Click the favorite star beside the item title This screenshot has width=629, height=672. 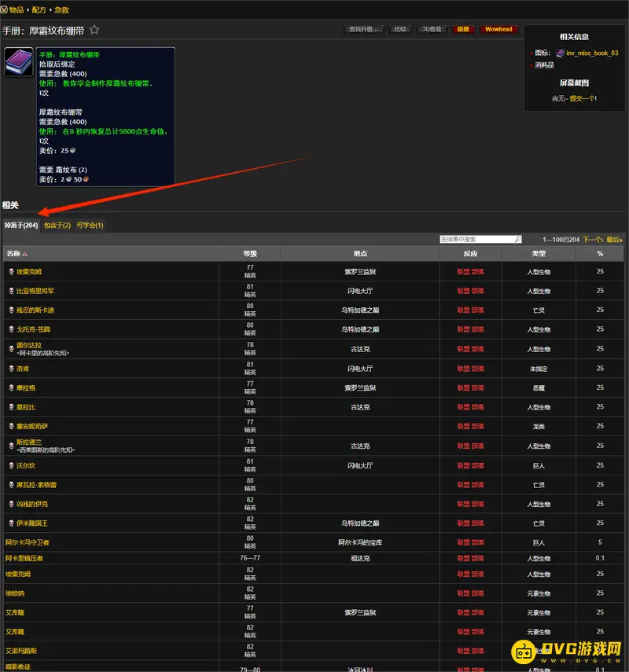point(94,30)
